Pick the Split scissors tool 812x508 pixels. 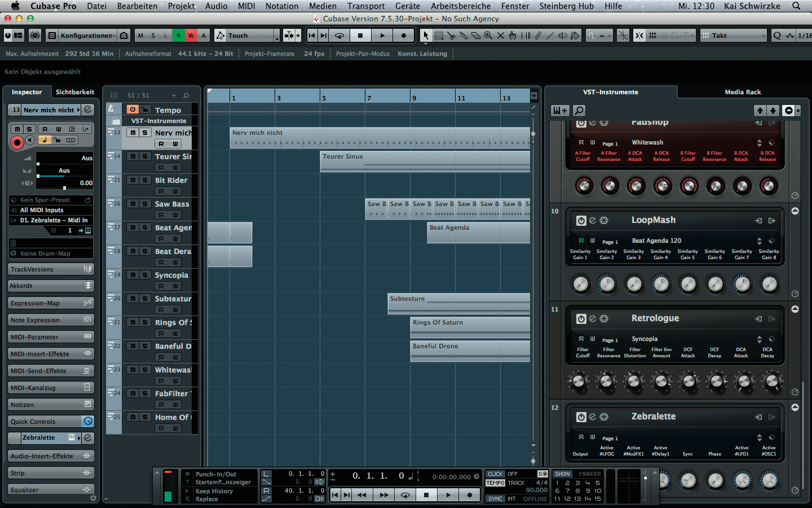[451, 36]
